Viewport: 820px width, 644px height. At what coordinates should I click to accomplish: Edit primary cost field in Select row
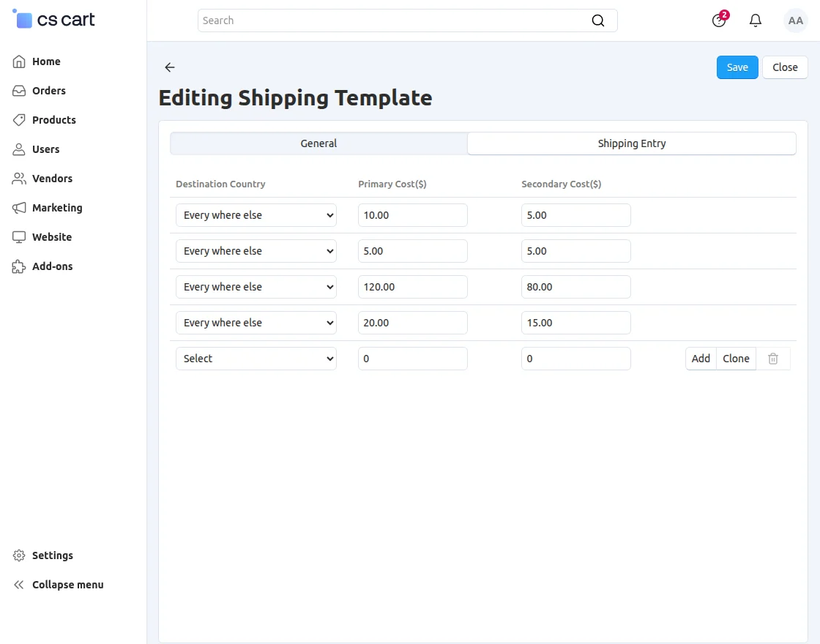[x=413, y=359]
